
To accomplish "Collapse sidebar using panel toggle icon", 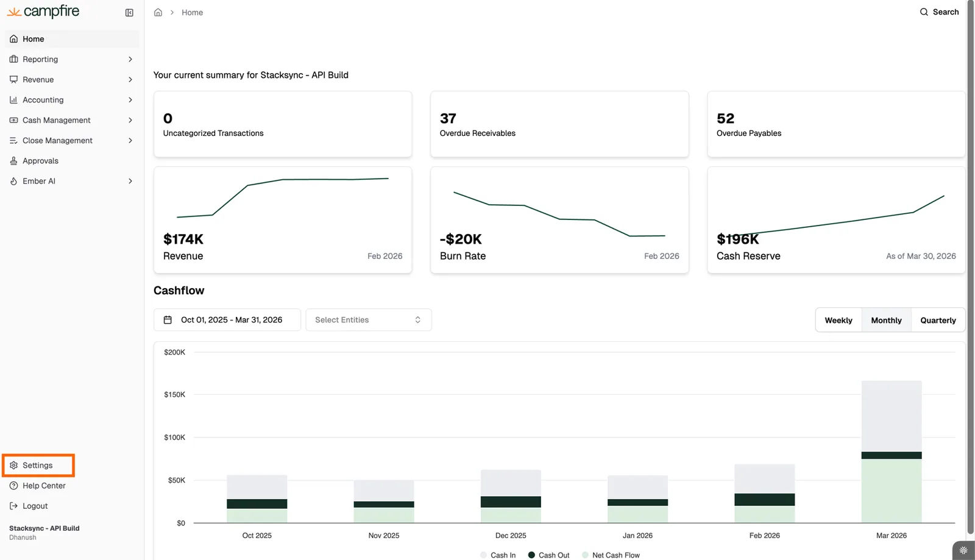I will 129,13.
